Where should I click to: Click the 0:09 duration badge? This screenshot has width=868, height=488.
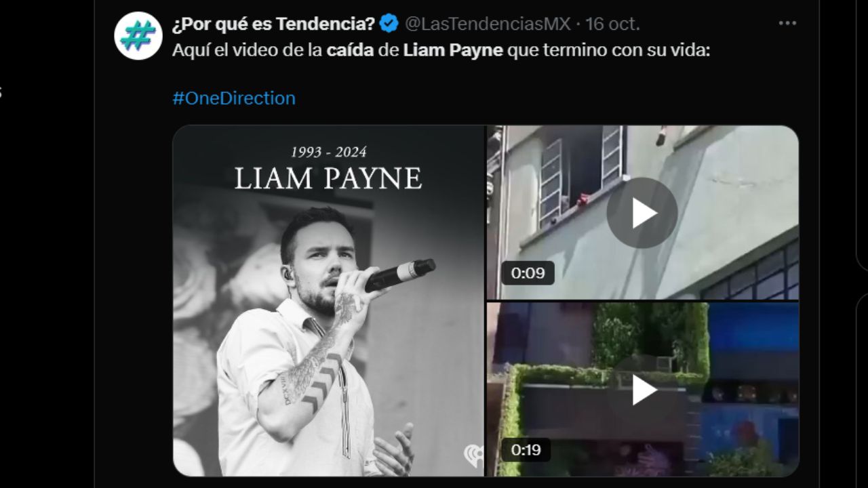point(528,273)
